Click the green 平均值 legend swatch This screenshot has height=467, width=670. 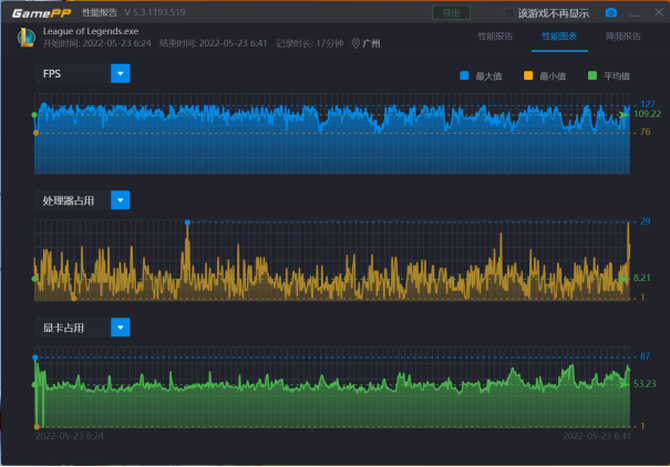click(592, 76)
